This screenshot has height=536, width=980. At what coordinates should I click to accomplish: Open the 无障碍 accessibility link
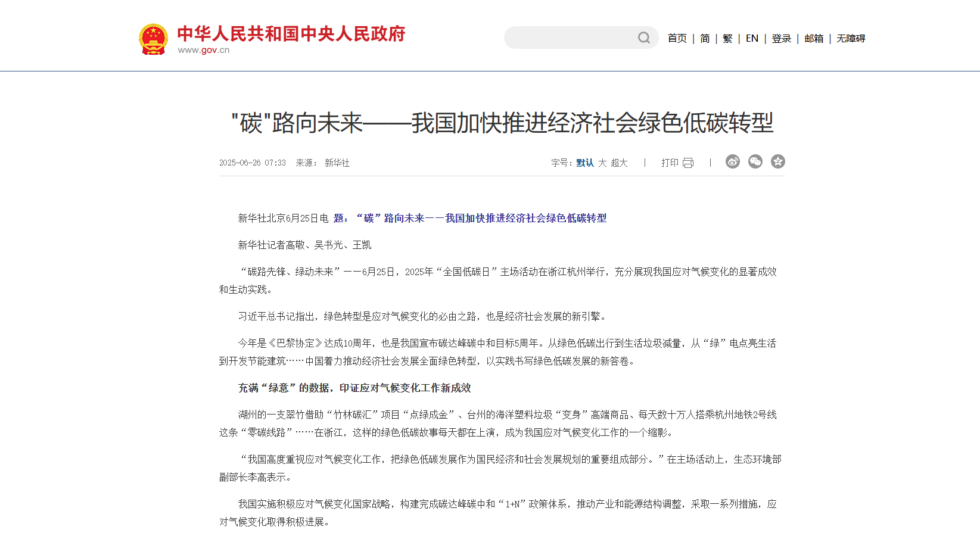point(850,38)
